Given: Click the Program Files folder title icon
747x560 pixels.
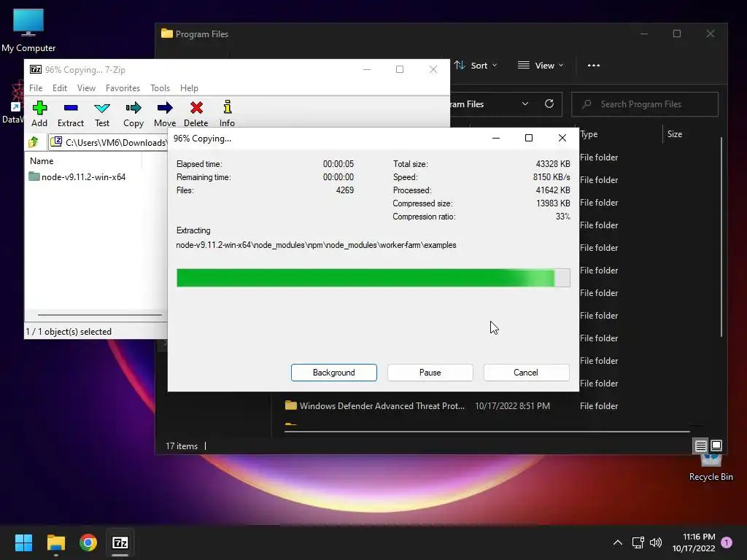Looking at the screenshot, I should [x=167, y=34].
